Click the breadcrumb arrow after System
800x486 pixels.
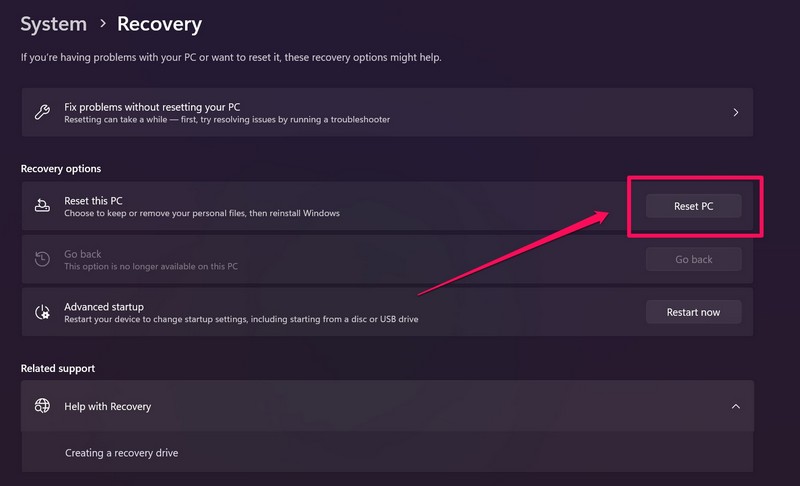[102, 24]
